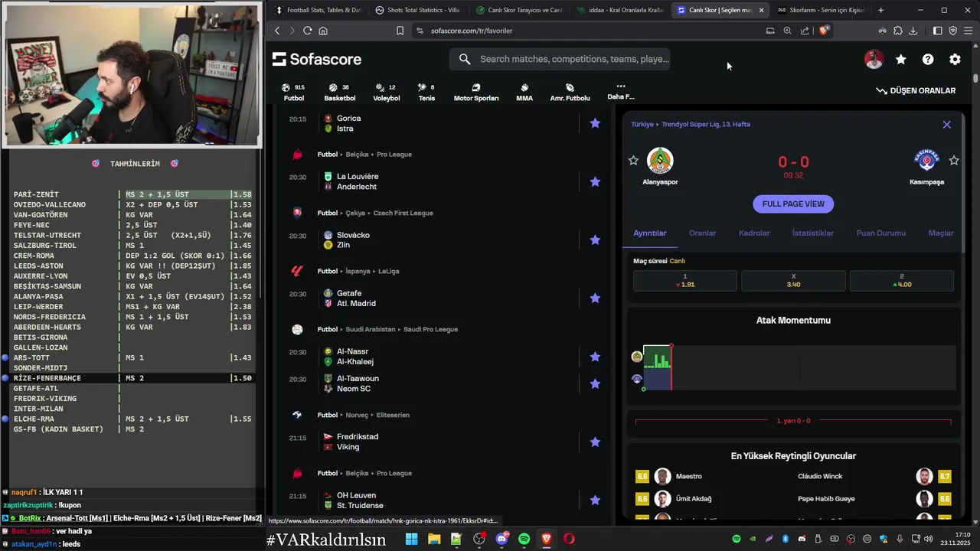Toggle favorite star for La Louvière vs Anderlecht

click(x=595, y=181)
